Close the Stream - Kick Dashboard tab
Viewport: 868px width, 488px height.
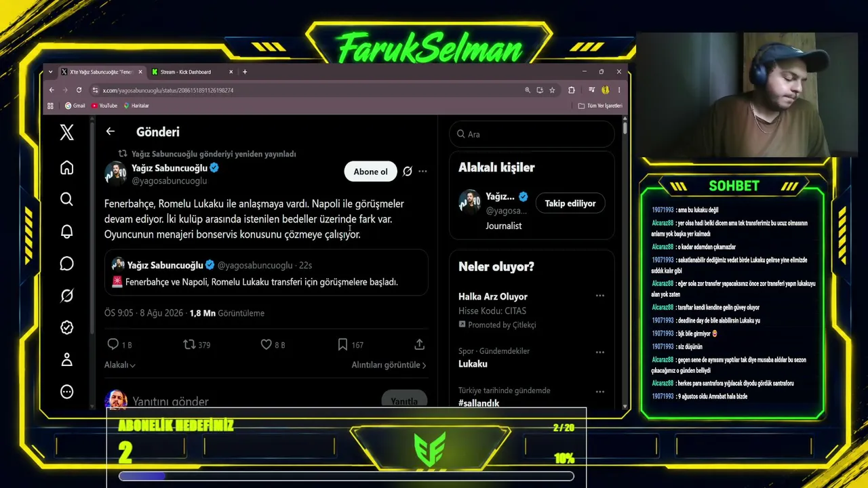[231, 72]
